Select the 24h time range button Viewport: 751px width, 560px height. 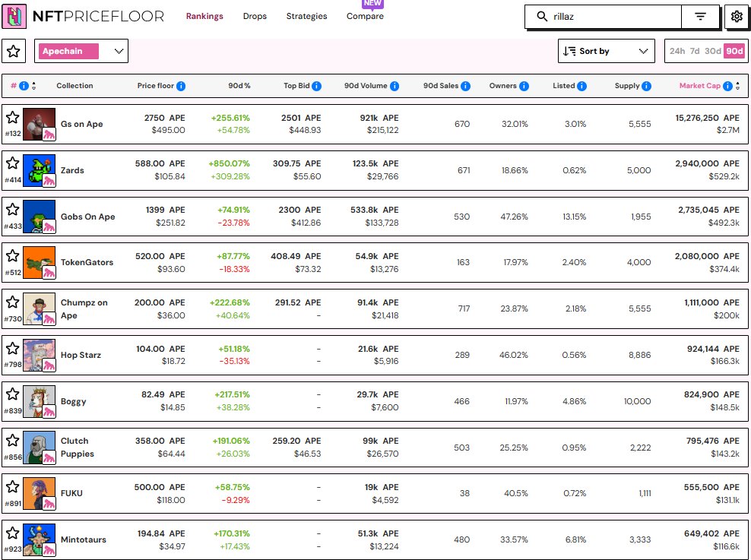tap(677, 52)
